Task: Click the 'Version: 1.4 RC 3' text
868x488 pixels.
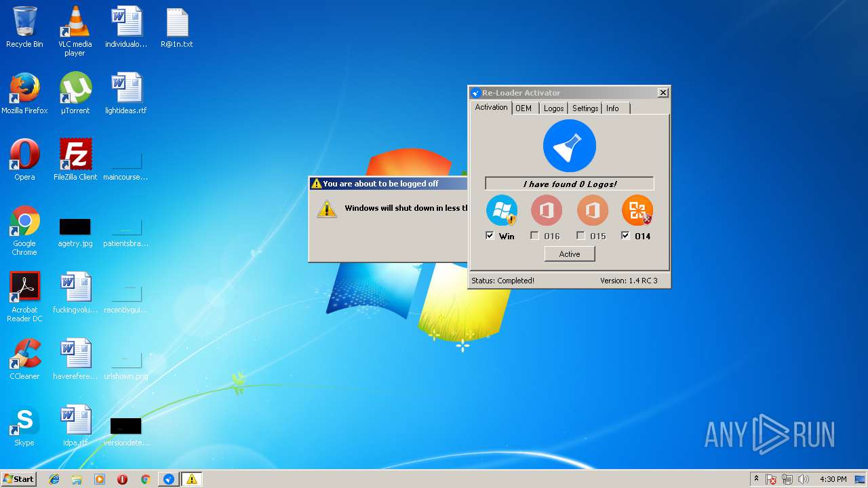Action: (629, 281)
